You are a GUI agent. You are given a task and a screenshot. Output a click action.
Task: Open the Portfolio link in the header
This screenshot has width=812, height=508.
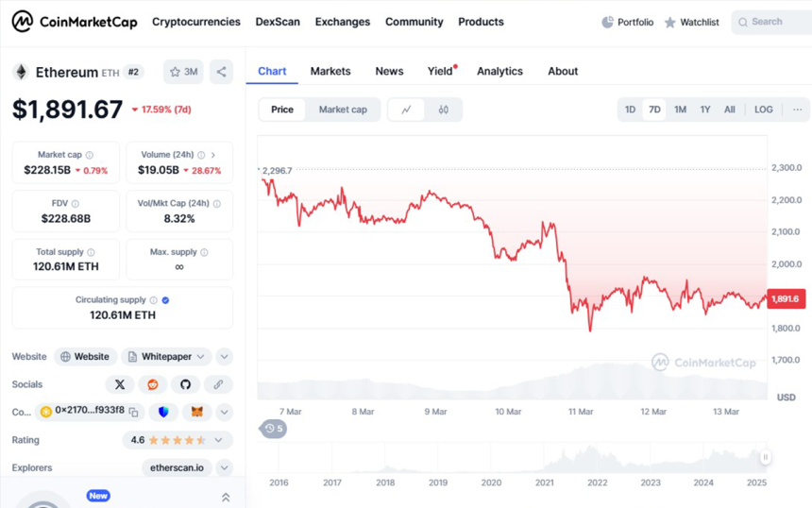click(x=627, y=22)
